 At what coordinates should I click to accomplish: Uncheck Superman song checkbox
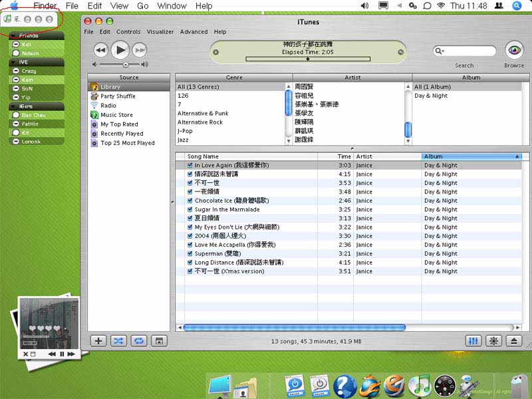coord(190,253)
